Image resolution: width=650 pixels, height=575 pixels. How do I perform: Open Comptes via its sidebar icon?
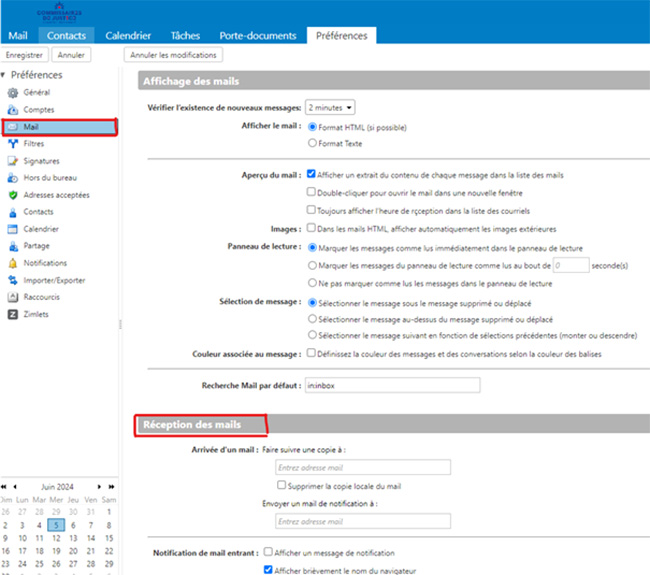coord(13,109)
